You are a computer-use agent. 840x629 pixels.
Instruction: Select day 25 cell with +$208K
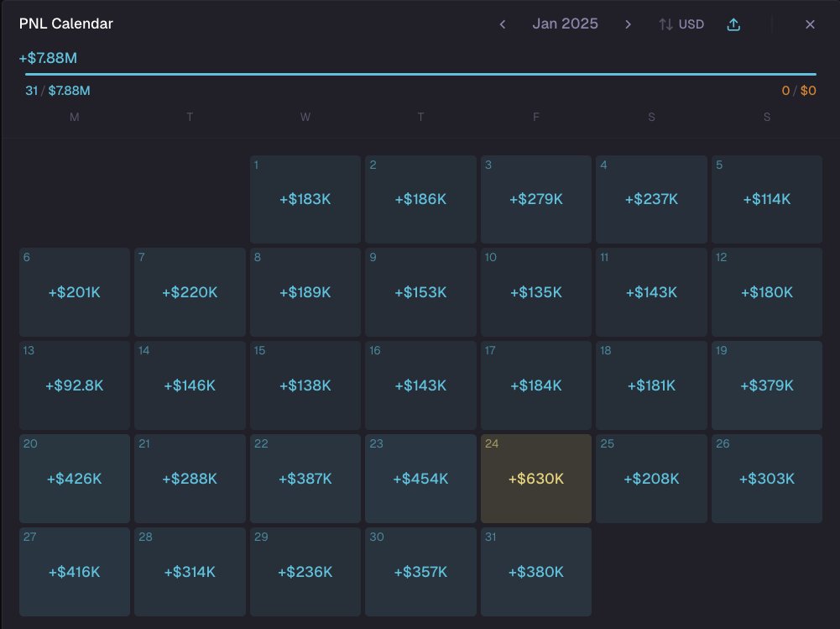coord(651,479)
